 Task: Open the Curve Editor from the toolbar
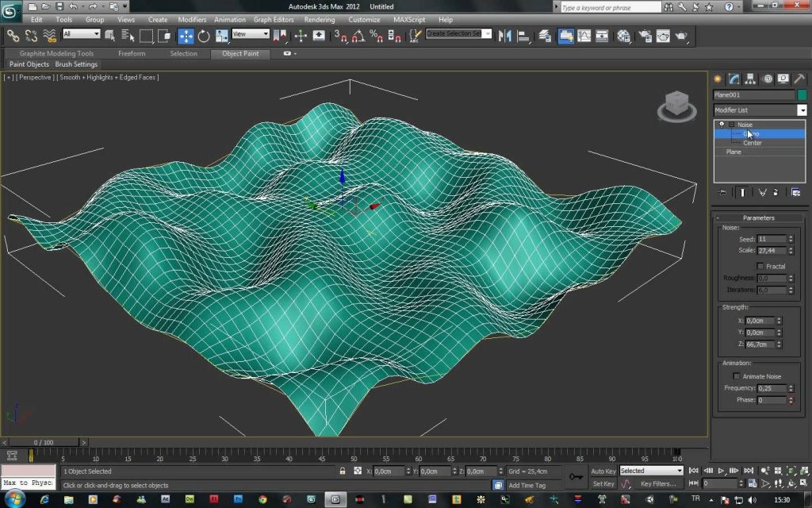tap(584, 36)
